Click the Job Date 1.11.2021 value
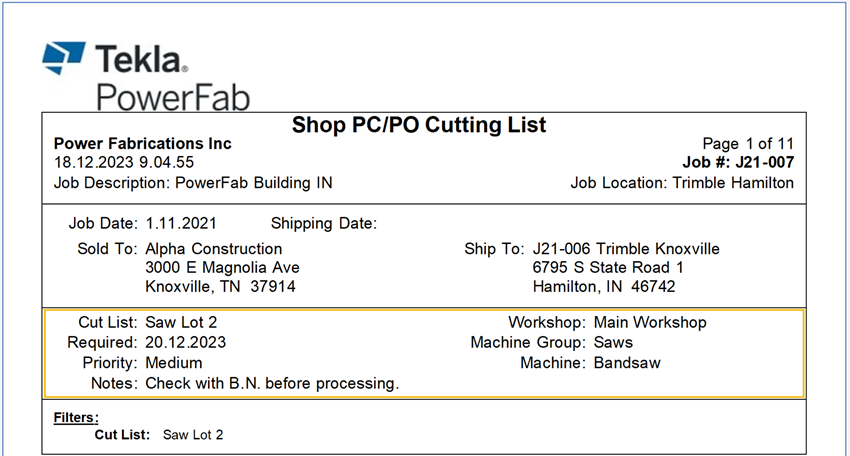Viewport: 850px width, 456px height. pos(181,223)
